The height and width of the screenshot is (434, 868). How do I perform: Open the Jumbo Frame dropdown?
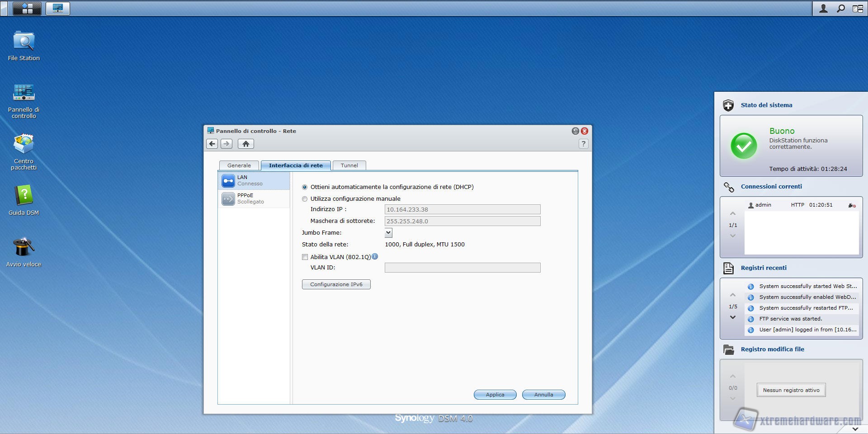[x=388, y=233]
